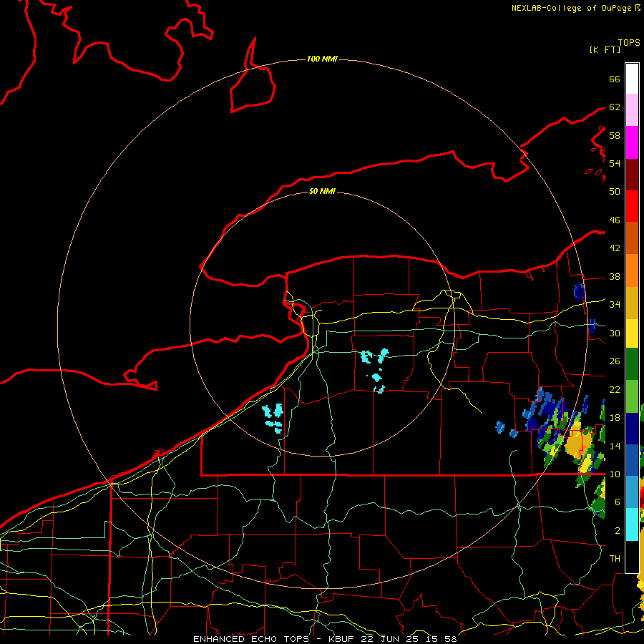
Task: Click the light green legend swatch
Action: click(632, 396)
